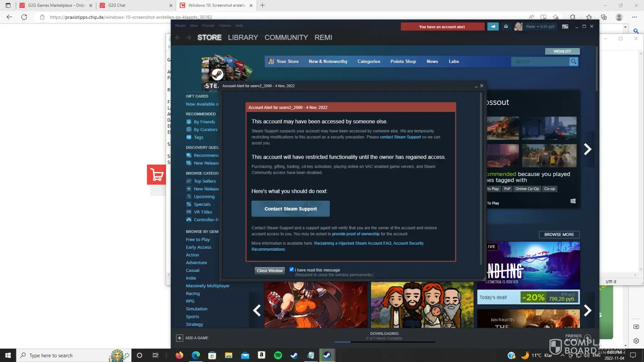This screenshot has height=362, width=644.
Task: Launch Steam Big Picture mode icon
Action: coord(565,26)
